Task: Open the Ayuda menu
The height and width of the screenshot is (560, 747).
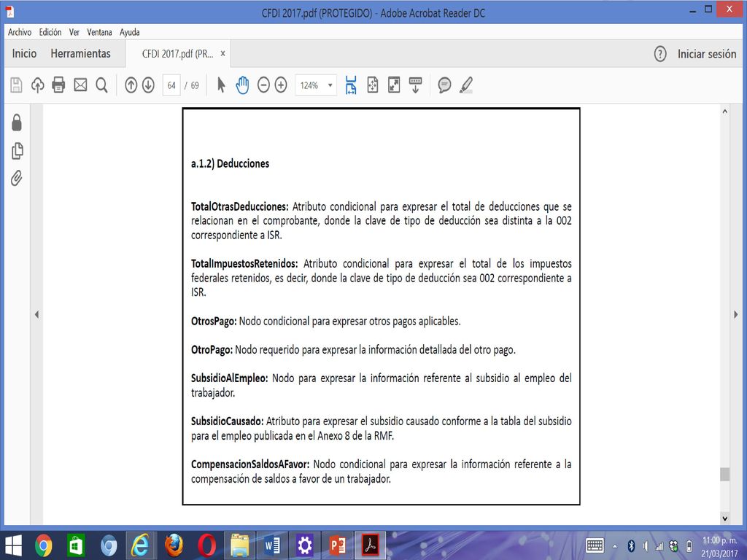Action: pyautogui.click(x=130, y=32)
